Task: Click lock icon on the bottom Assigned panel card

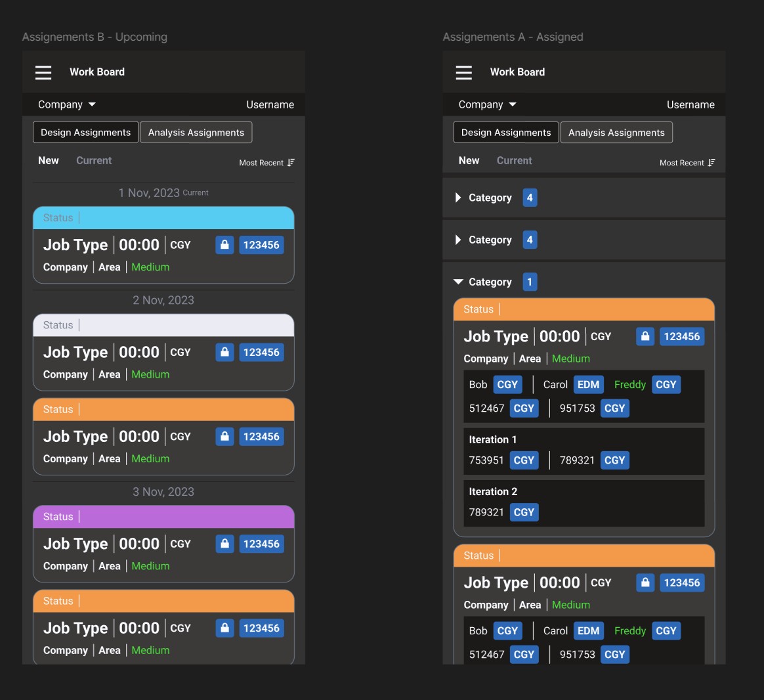Action: pos(645,582)
